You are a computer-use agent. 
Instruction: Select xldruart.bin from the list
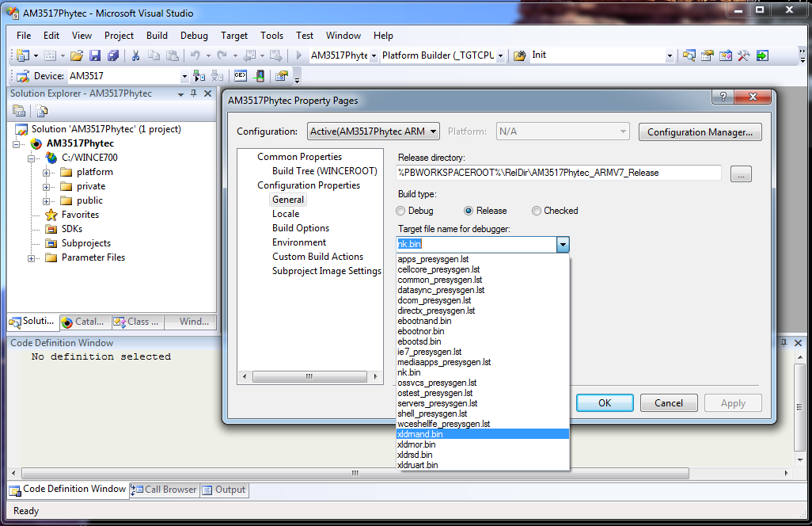pyautogui.click(x=483, y=465)
